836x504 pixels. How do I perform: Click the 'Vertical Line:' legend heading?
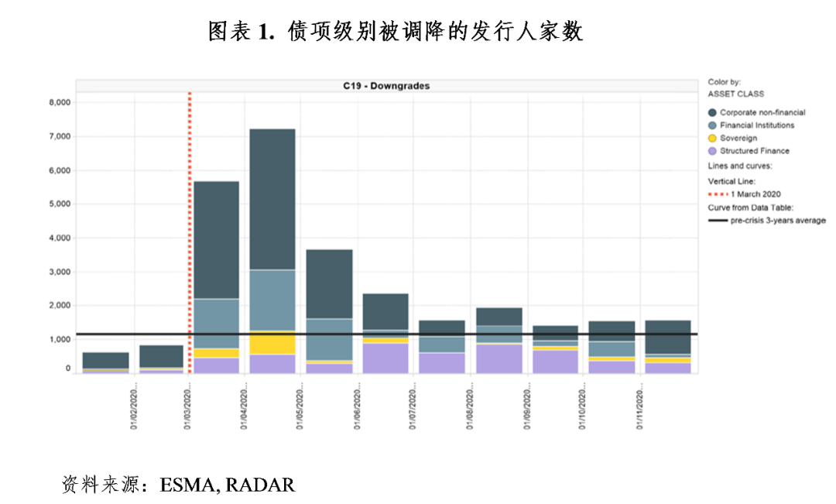coord(732,180)
